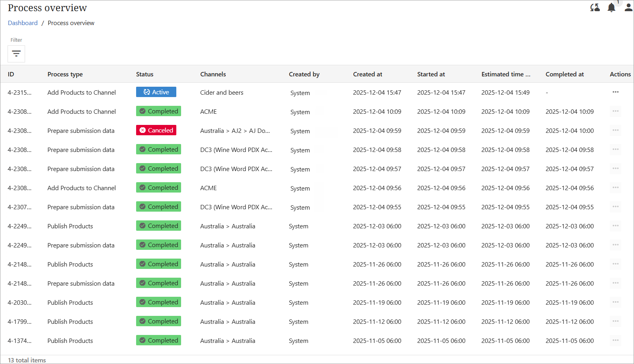Viewport: 634px width, 364px height.
Task: Open actions menu for the Canceled process row
Action: (x=615, y=130)
